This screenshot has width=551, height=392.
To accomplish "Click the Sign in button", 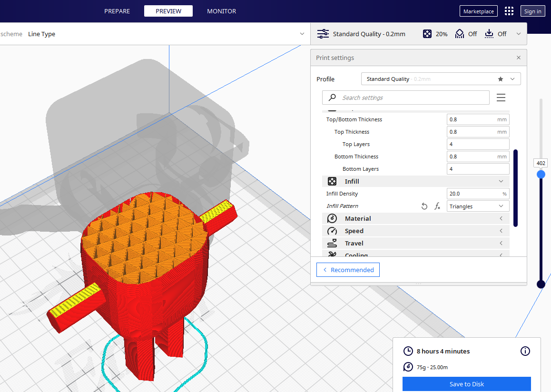I will (532, 11).
